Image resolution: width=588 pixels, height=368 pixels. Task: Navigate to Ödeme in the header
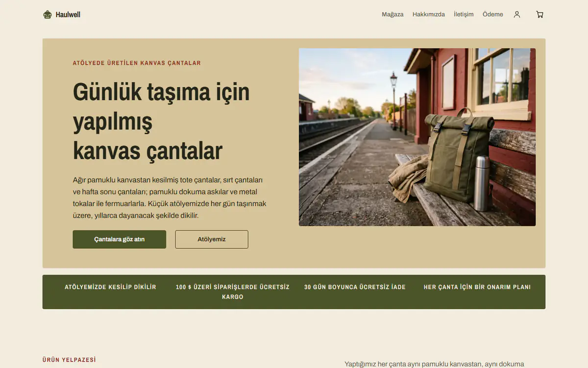click(x=493, y=15)
